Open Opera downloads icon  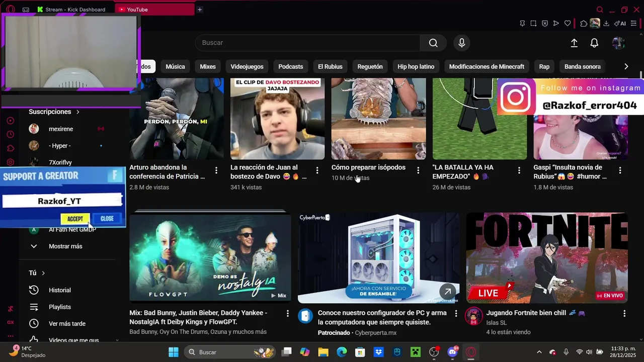(606, 23)
